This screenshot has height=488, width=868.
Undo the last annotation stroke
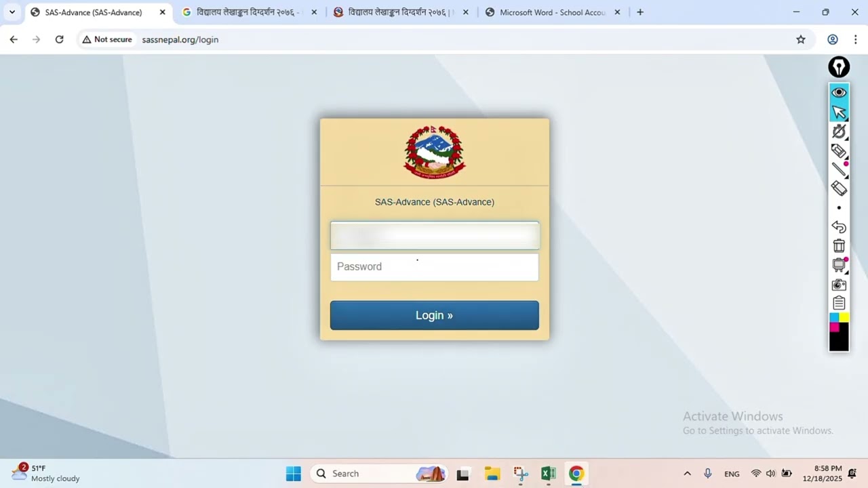839,227
